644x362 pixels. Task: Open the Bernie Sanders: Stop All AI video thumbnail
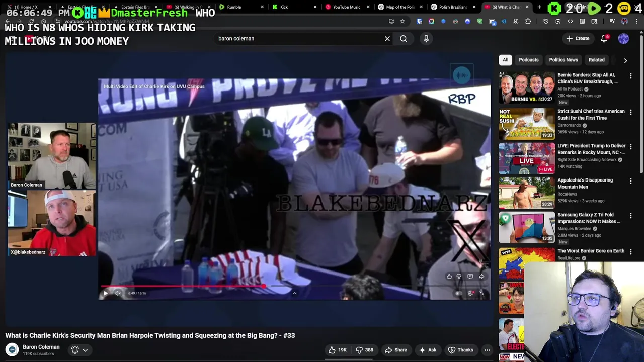527,88
